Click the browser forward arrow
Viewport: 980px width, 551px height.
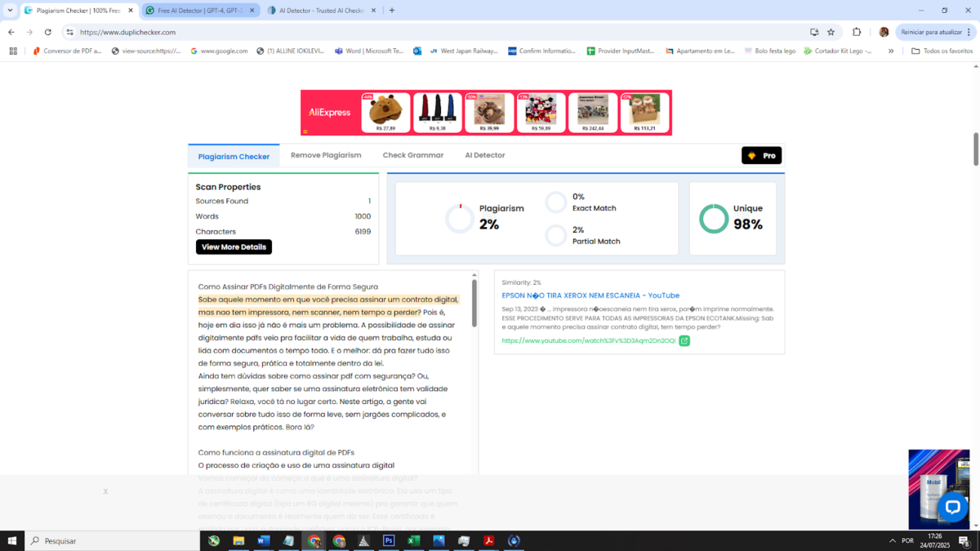pos(29,32)
